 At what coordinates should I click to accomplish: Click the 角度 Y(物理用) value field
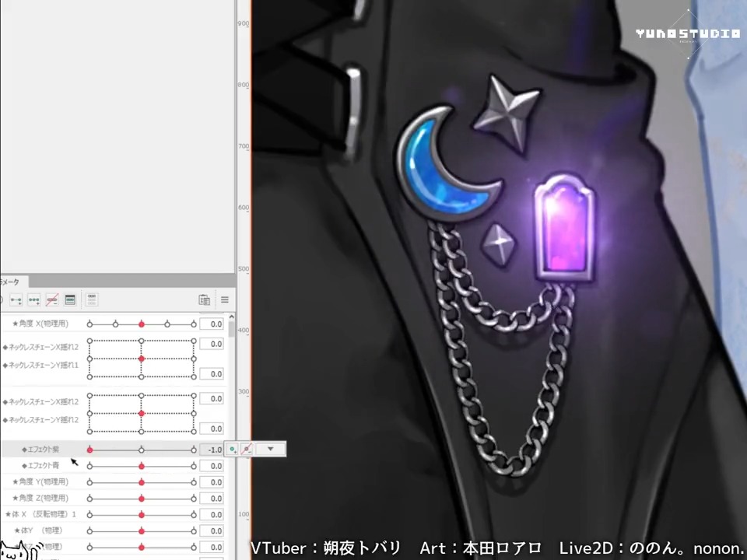click(212, 482)
